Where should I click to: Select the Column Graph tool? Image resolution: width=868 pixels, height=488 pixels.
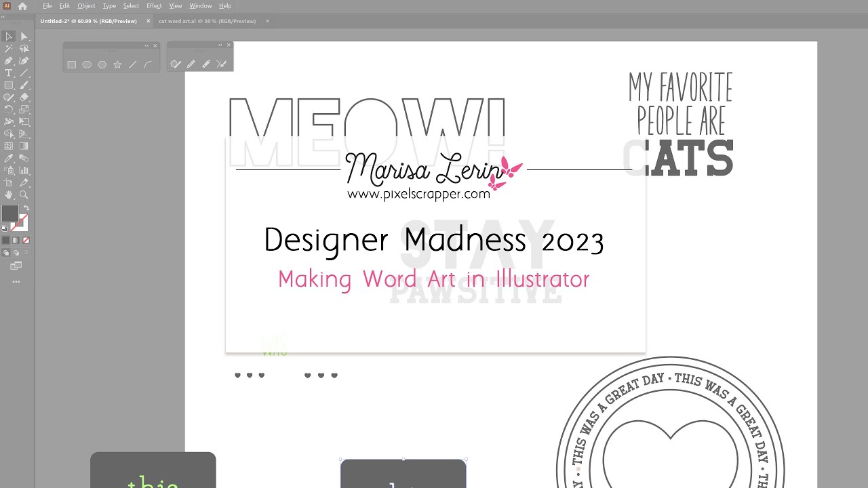24,171
